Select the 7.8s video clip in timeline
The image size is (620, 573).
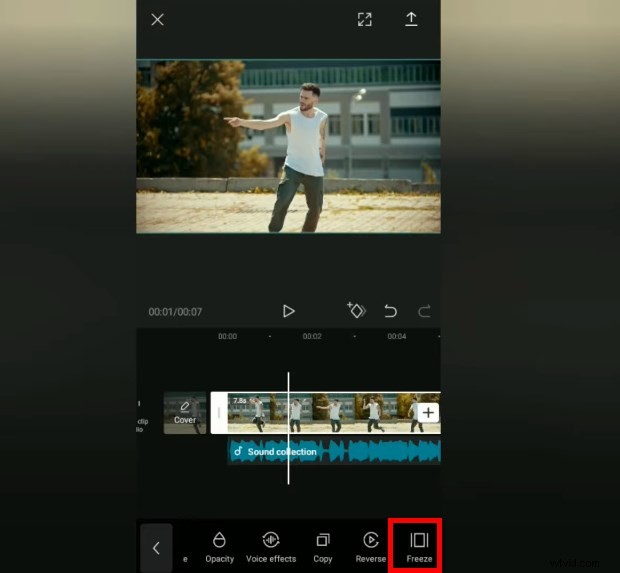point(334,413)
